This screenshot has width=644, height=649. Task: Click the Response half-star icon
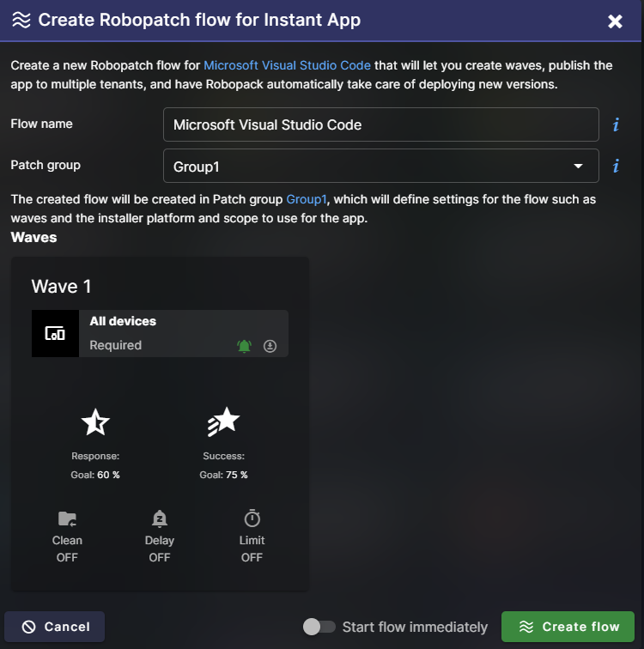[95, 422]
